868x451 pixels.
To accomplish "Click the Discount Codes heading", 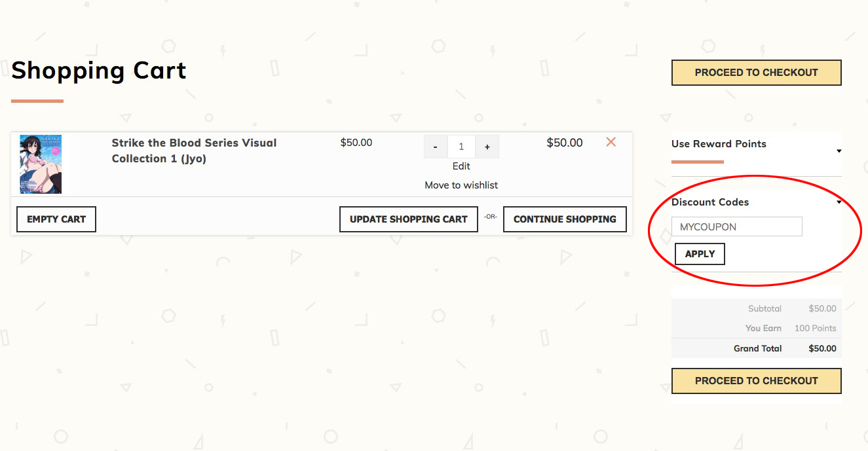I will [x=710, y=202].
